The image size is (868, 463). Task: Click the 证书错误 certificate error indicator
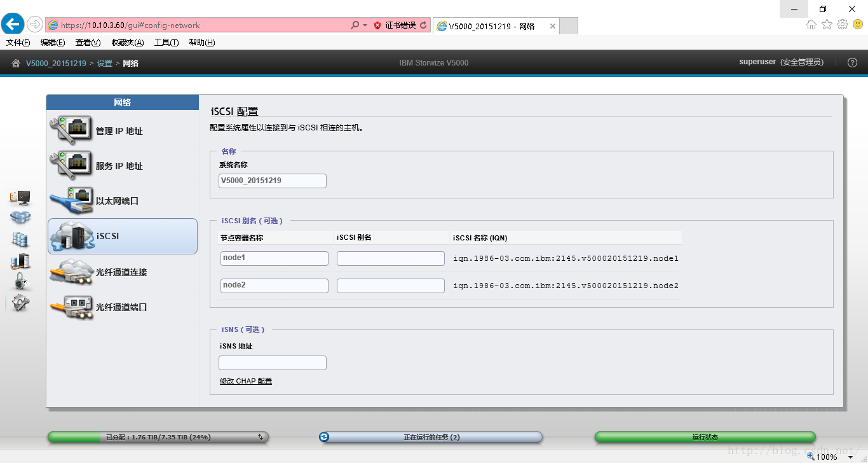(x=395, y=25)
